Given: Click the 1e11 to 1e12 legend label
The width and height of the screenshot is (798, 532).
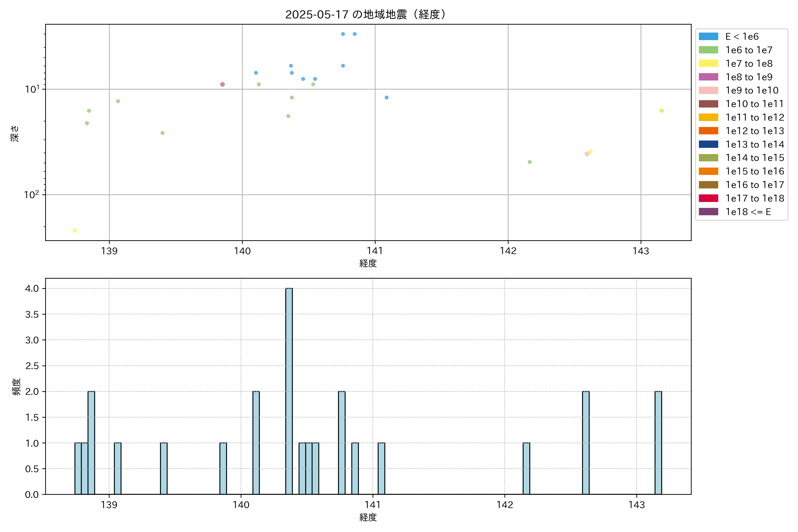Looking at the screenshot, I should [x=755, y=117].
